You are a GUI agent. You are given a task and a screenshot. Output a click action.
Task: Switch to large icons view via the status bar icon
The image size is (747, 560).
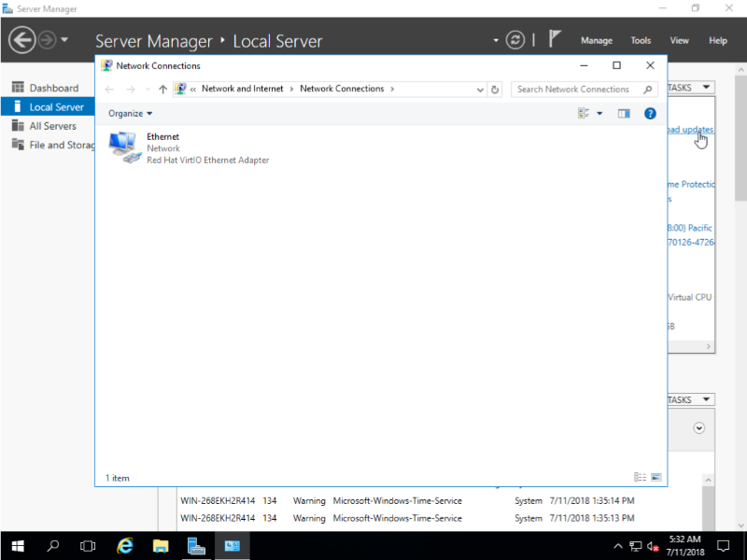656,477
